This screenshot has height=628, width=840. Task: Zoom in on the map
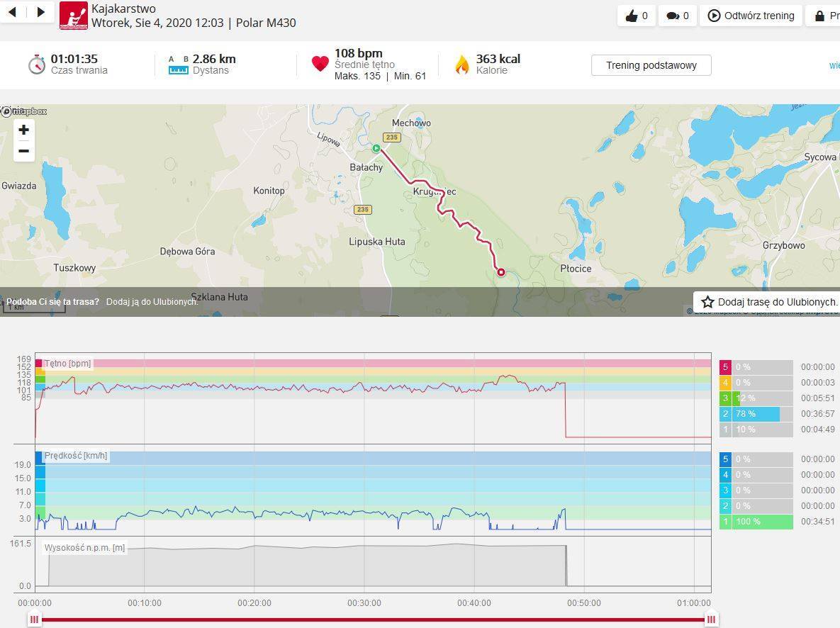[23, 130]
